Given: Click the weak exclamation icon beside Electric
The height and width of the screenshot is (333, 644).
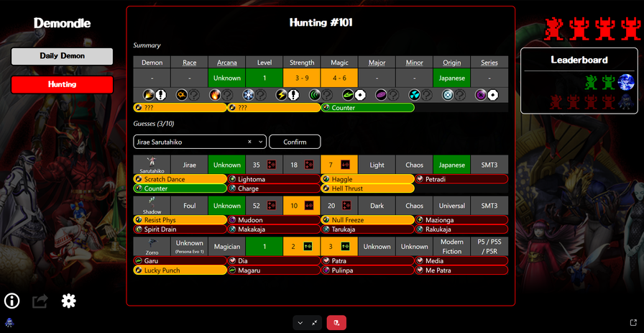Looking at the screenshot, I should point(293,95).
